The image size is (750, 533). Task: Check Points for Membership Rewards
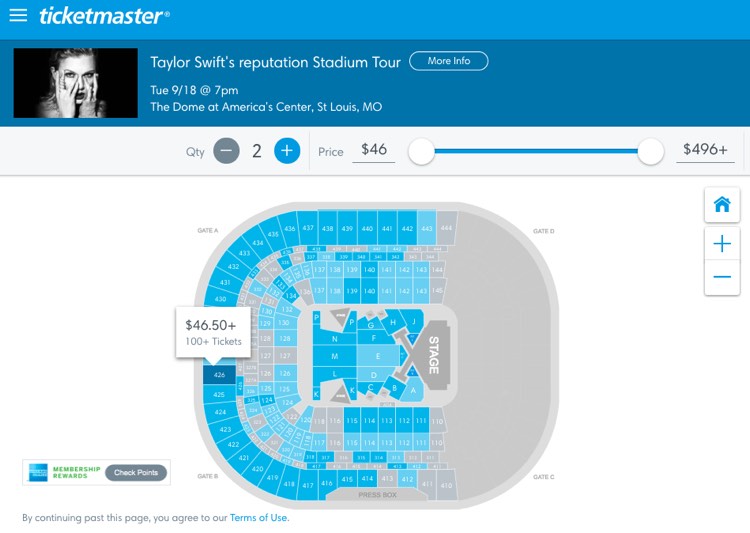point(136,472)
